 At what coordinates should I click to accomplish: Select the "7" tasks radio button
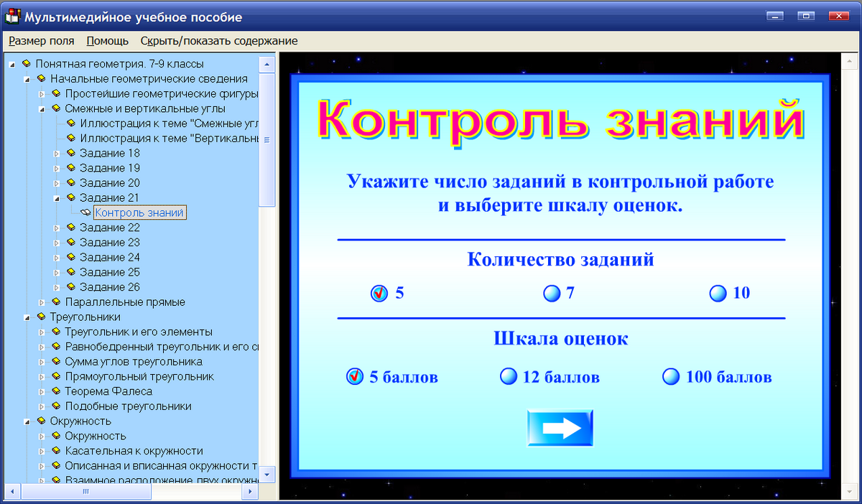point(550,293)
